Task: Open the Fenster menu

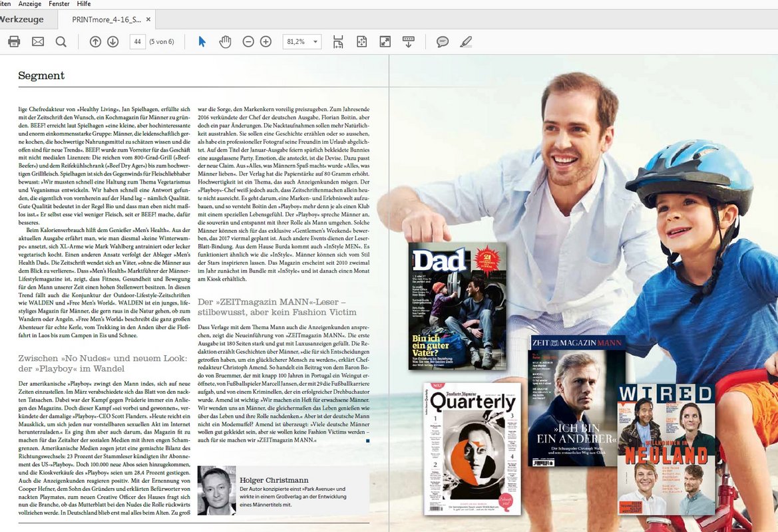Action: (x=59, y=4)
